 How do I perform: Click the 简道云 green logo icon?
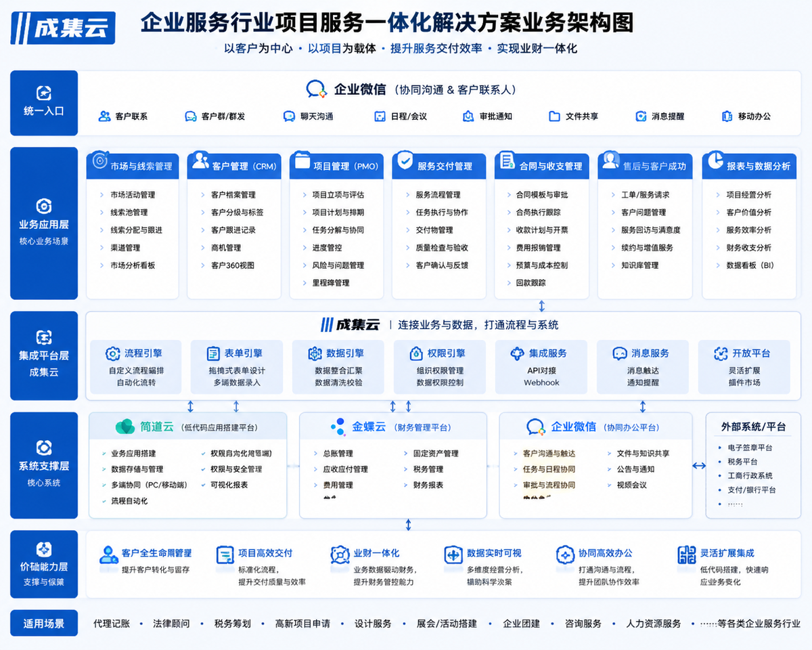[125, 427]
